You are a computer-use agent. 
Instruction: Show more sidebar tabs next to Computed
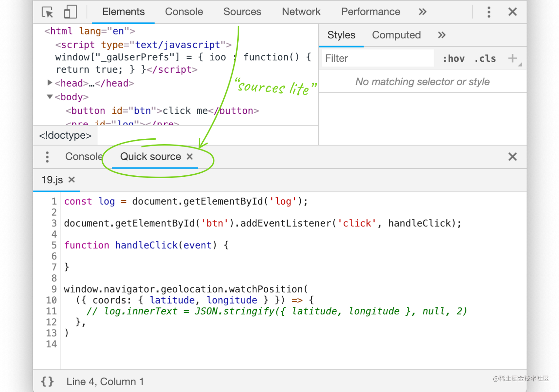pos(442,35)
